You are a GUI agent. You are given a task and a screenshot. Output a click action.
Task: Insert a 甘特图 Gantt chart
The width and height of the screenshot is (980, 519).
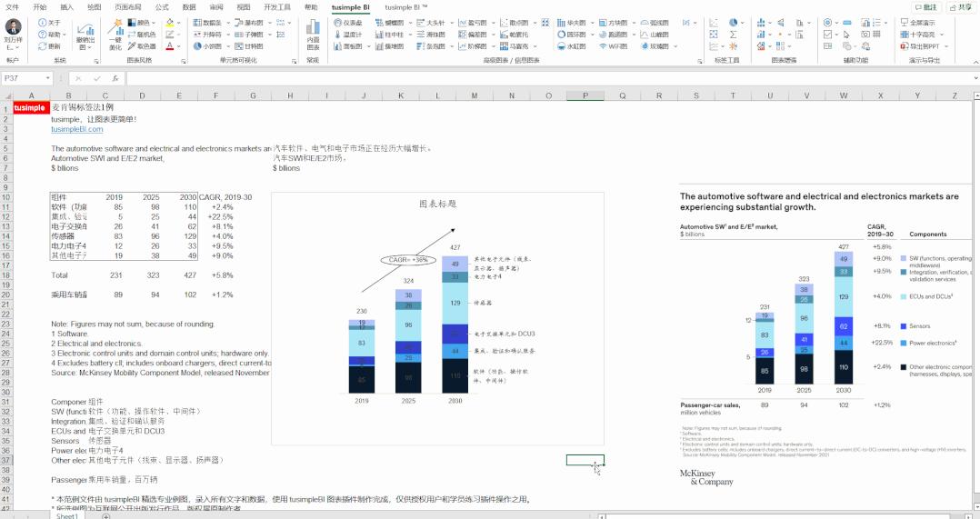tap(249, 46)
